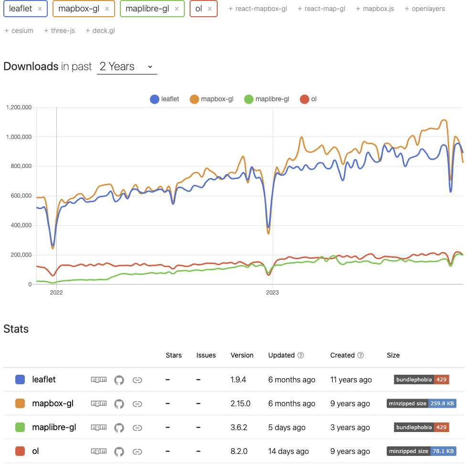Click '14 days ago' updated cell
This screenshot has height=464, width=476.
coord(288,452)
